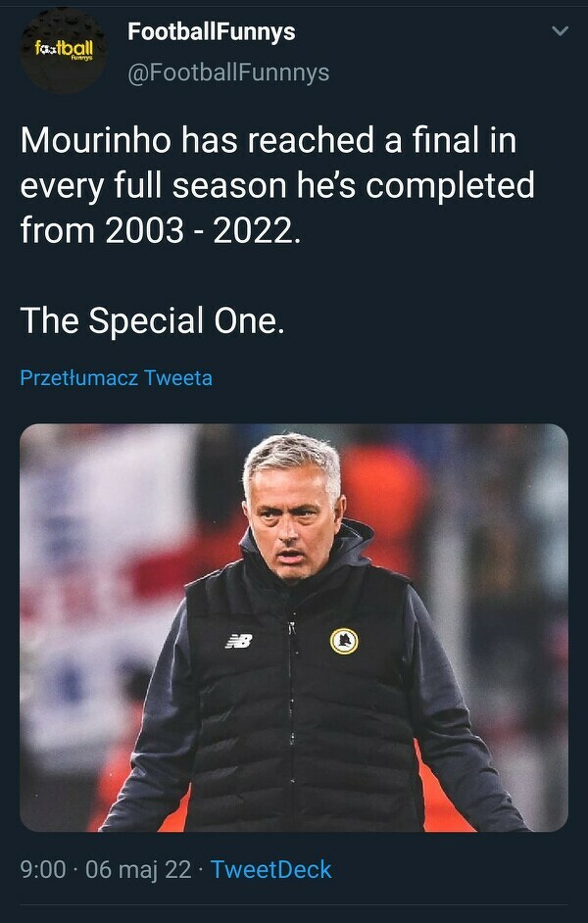Click the AS Roma crest on the vest
The width and height of the screenshot is (588, 923).
(344, 641)
